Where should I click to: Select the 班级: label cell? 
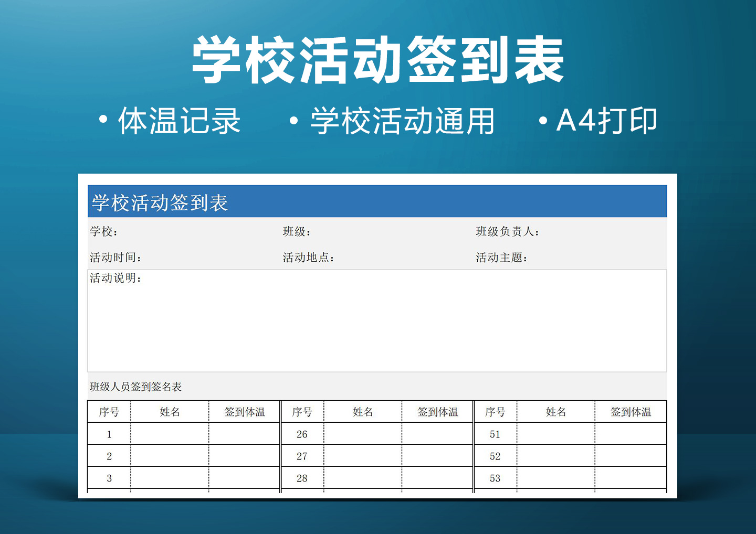(297, 231)
